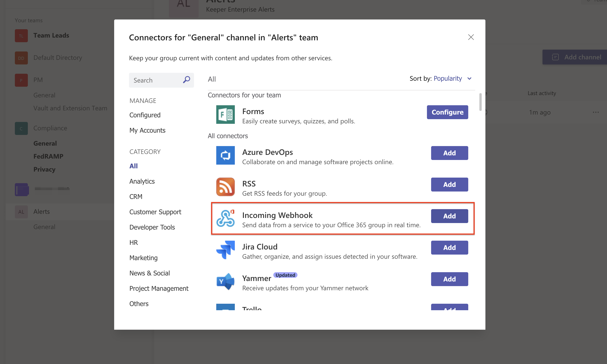Viewport: 607px width, 364px height.
Task: Click the Azure DevOps connector icon
Action: (x=225, y=155)
